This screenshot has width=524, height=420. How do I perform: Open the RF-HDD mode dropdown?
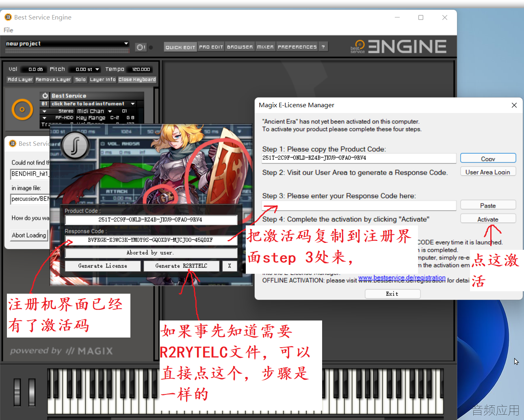click(x=44, y=118)
